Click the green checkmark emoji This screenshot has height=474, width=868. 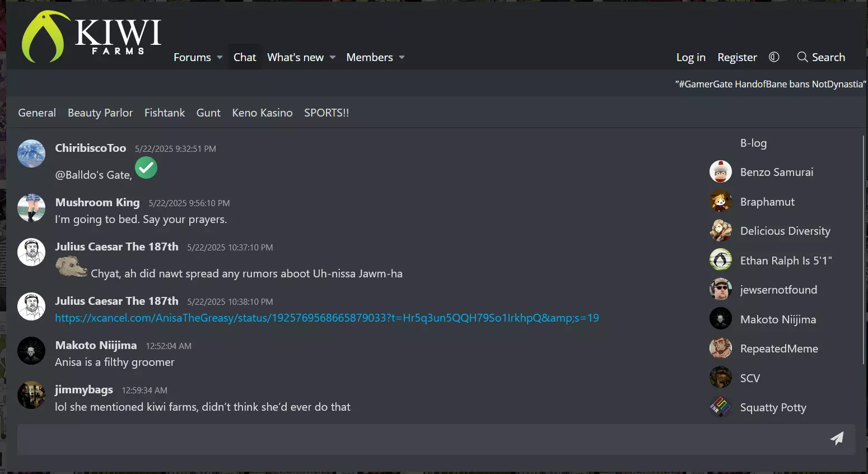pyautogui.click(x=146, y=168)
